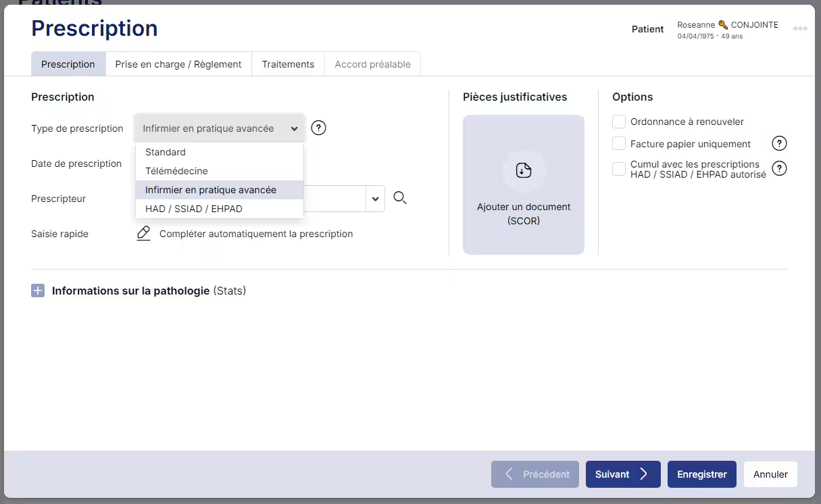821x504 pixels.
Task: Toggle Cumul avec prescriptions HAD / SSIAD / EHPAD
Action: [x=618, y=169]
